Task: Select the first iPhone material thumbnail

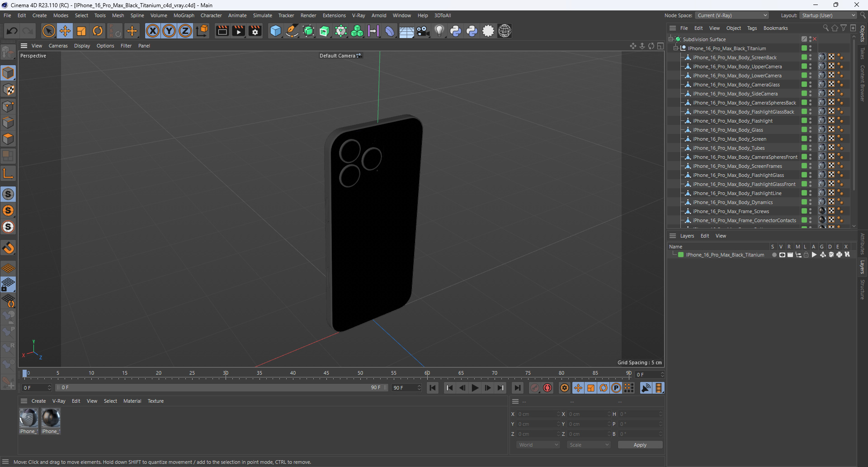Action: pyautogui.click(x=28, y=418)
